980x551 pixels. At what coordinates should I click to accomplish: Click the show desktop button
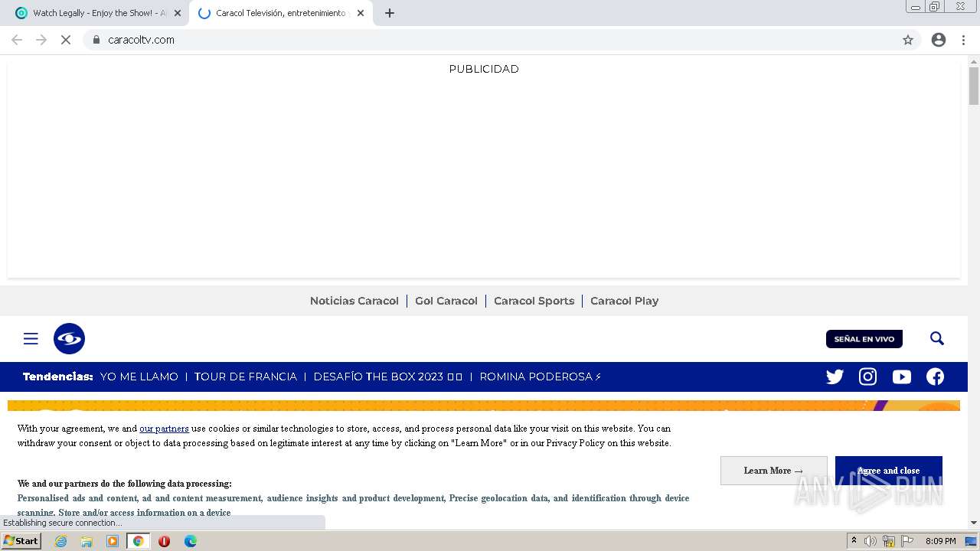click(972, 541)
